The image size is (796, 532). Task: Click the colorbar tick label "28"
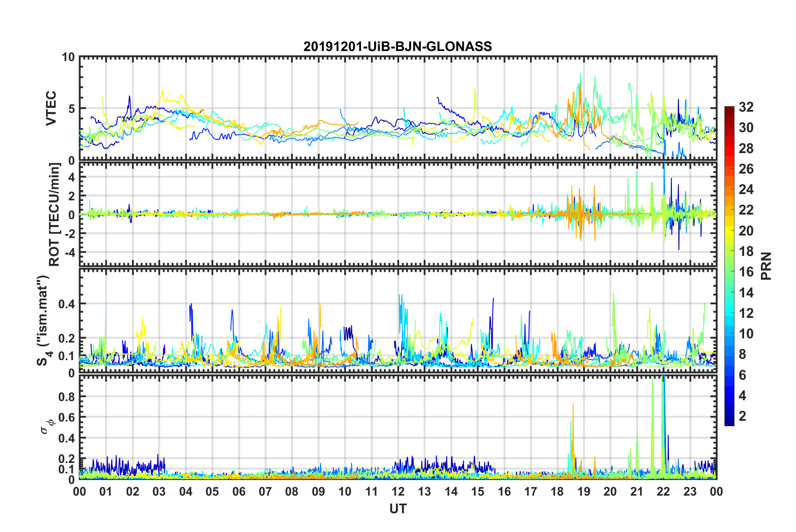tap(746, 148)
